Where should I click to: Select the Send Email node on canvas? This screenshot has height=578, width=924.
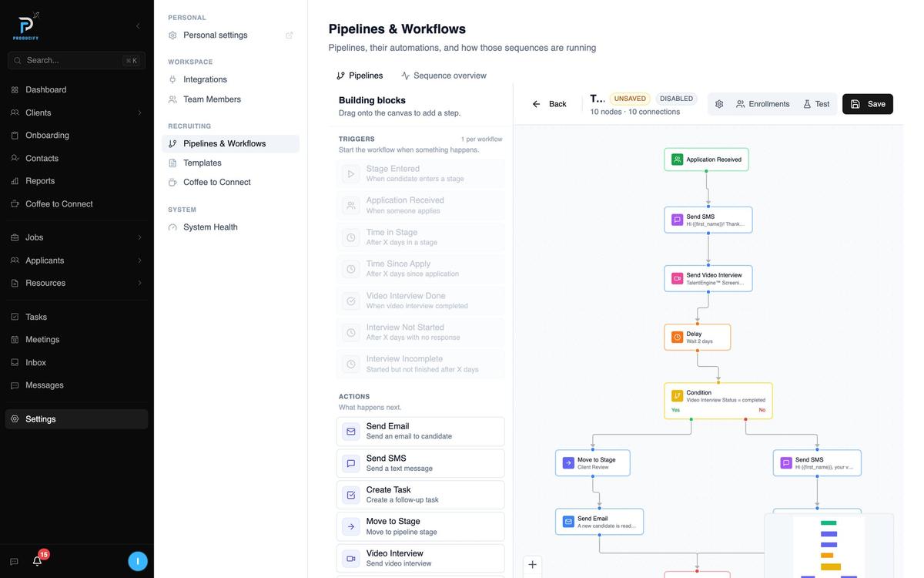[x=600, y=522]
